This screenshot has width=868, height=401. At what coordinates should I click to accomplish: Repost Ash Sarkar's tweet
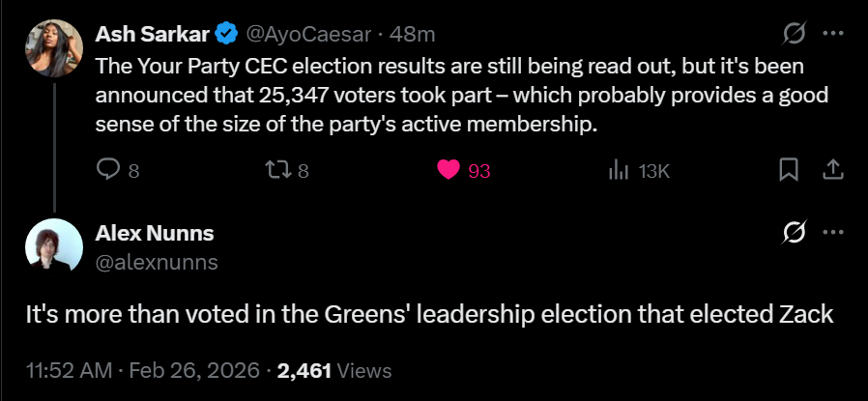pos(275,171)
